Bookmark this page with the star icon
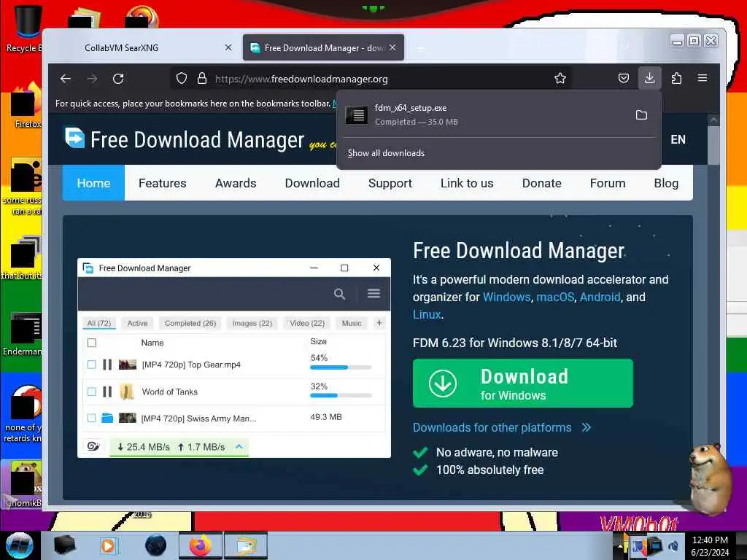This screenshot has height=560, width=747. pos(560,79)
